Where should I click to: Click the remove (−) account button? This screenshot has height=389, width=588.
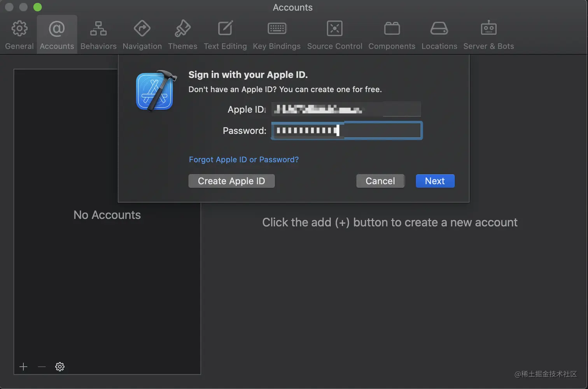[x=42, y=367]
